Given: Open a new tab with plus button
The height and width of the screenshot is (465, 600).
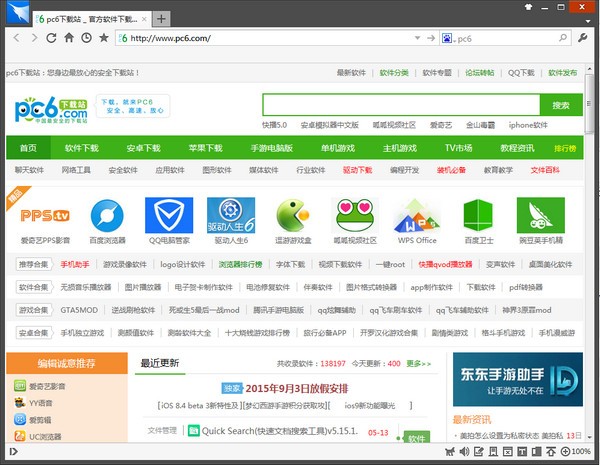Looking at the screenshot, I should [161, 19].
